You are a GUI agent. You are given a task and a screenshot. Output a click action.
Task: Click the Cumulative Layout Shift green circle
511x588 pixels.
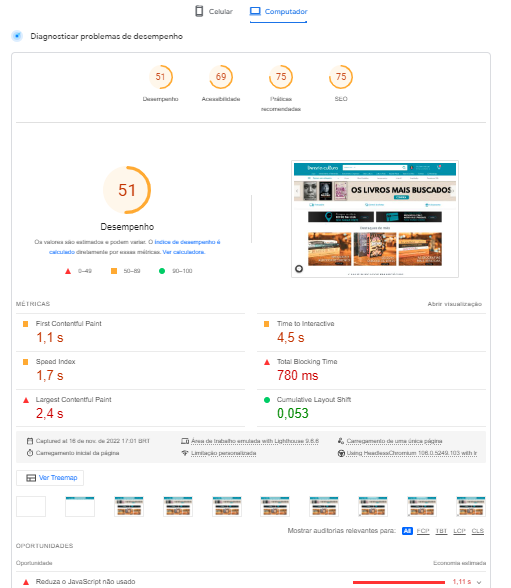(x=267, y=400)
